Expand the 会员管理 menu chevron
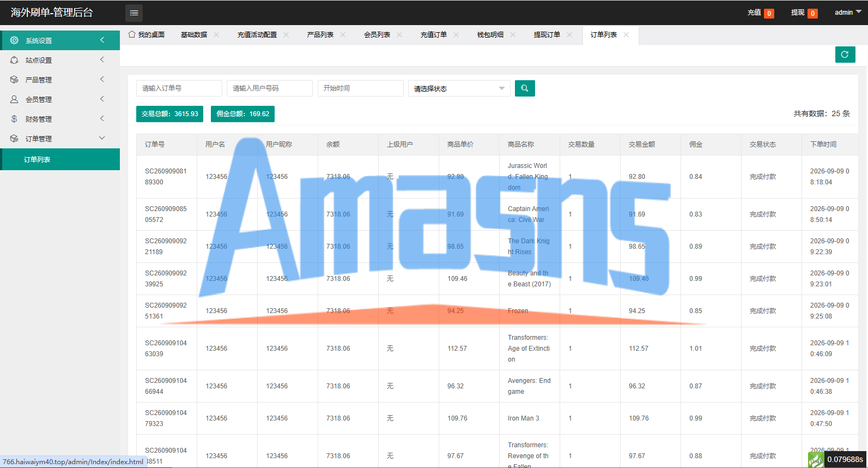 click(102, 99)
